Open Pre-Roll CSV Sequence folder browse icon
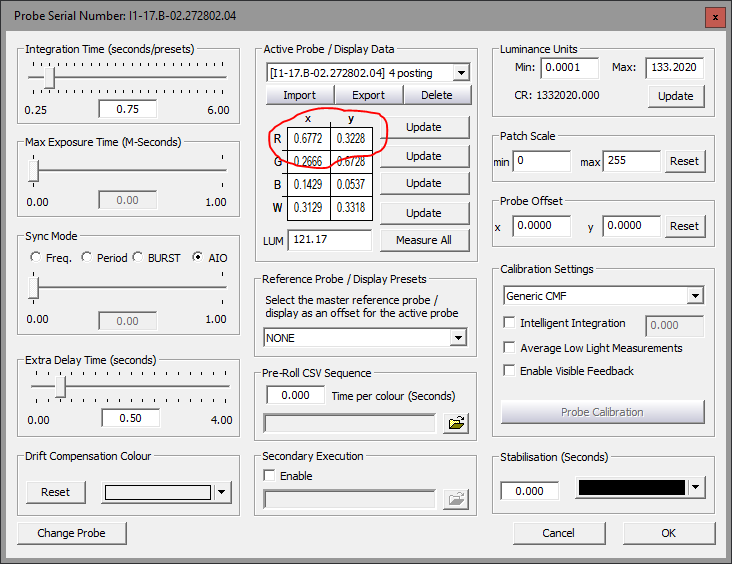 [x=456, y=423]
